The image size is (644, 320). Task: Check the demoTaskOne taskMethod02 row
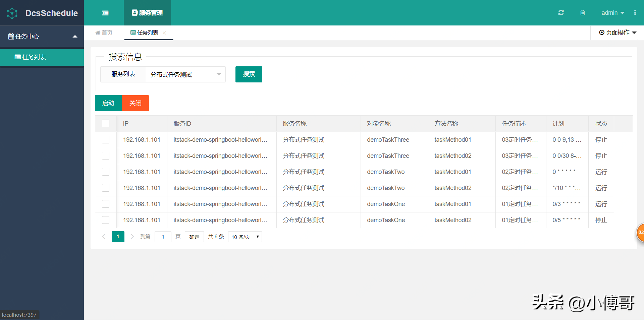coord(106,220)
